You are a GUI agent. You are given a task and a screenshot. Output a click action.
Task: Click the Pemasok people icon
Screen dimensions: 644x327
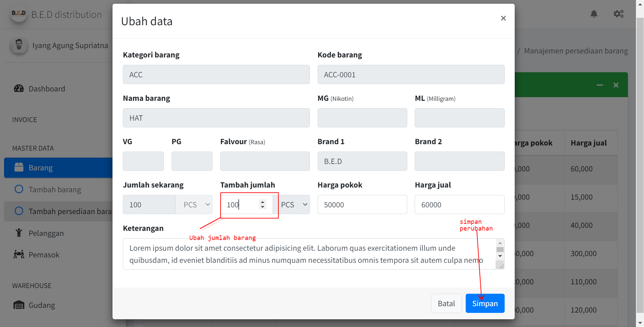(x=19, y=254)
